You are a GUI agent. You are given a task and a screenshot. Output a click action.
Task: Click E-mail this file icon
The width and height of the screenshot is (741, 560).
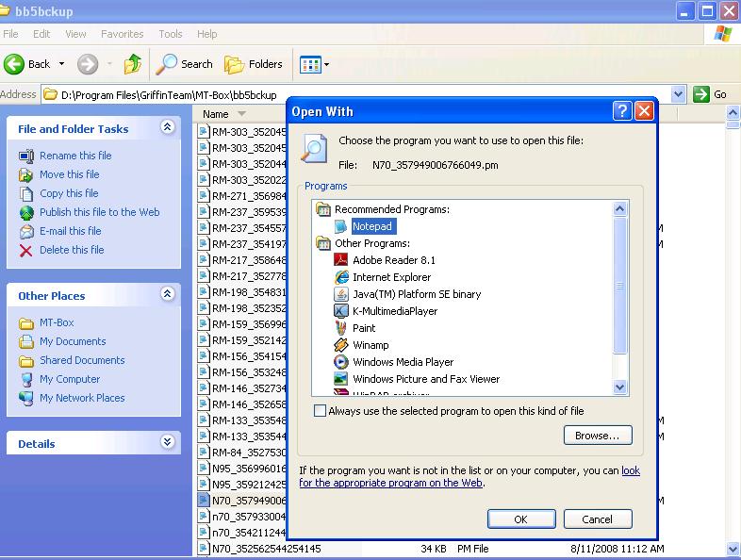[26, 231]
